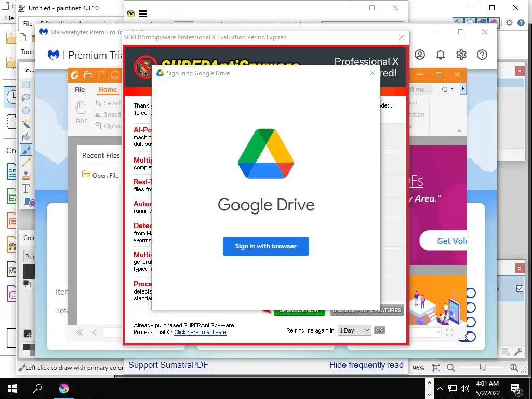The image size is (532, 399).
Task: Open Malwarebytes settings gear
Action: coord(461,55)
